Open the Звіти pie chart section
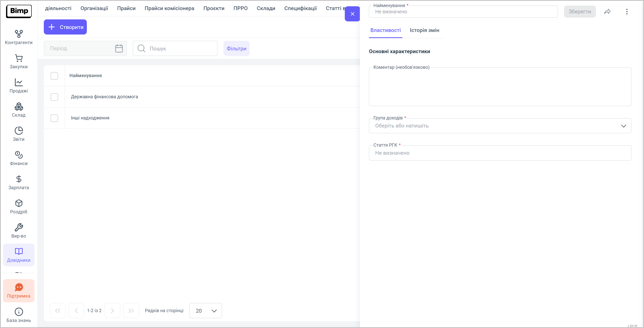 tap(19, 134)
